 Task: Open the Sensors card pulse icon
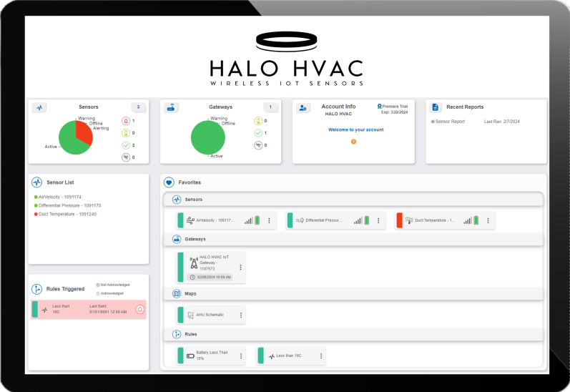click(x=39, y=107)
